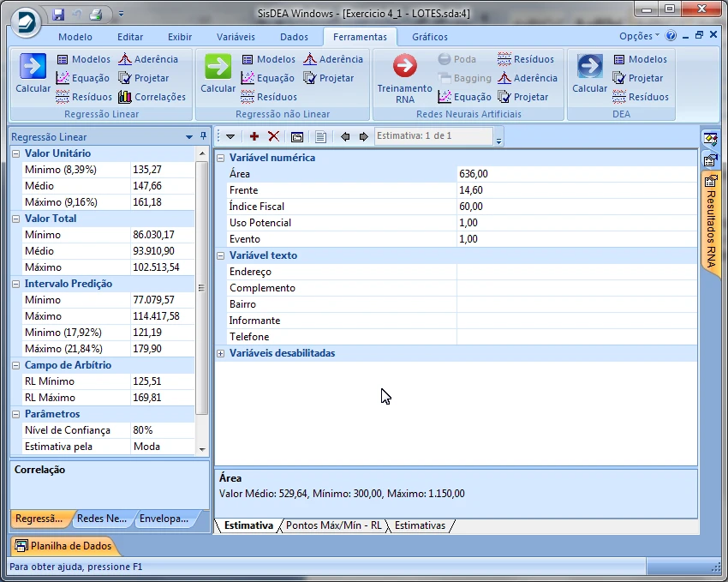Viewport: 728px width, 582px height.
Task: Switch to the Gráficos ribbon tab
Action: pyautogui.click(x=430, y=37)
